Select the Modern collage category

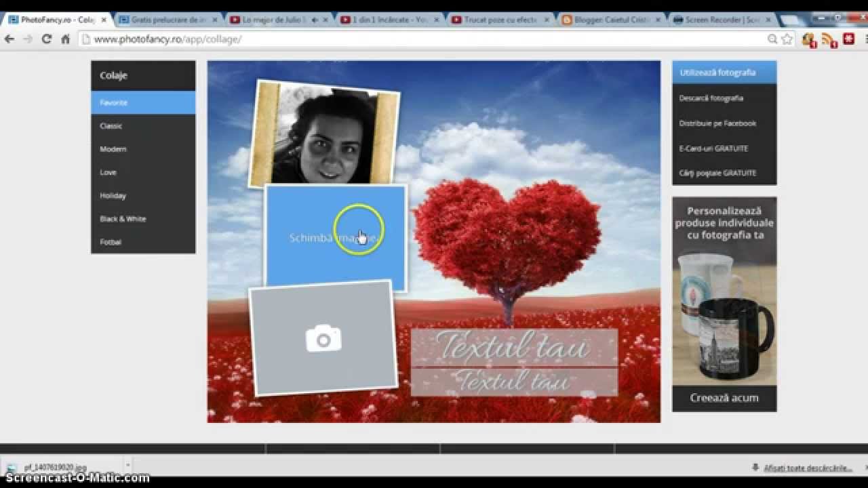[143, 149]
